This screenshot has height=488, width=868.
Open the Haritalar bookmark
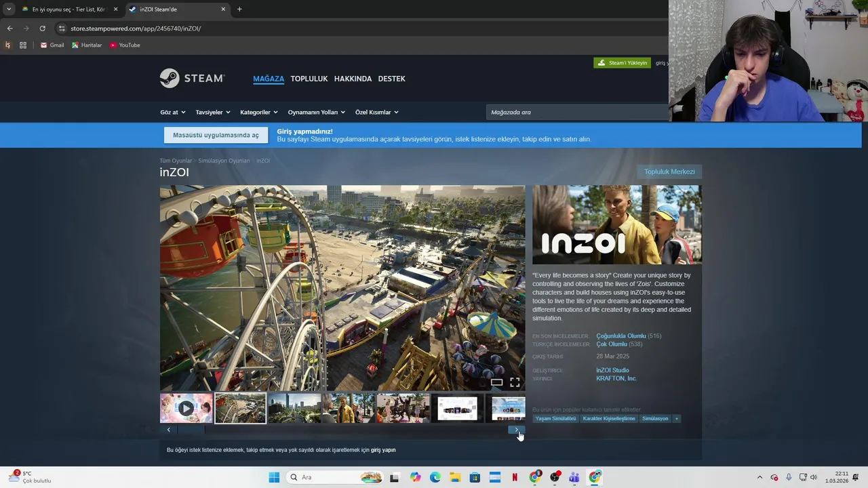(x=87, y=45)
